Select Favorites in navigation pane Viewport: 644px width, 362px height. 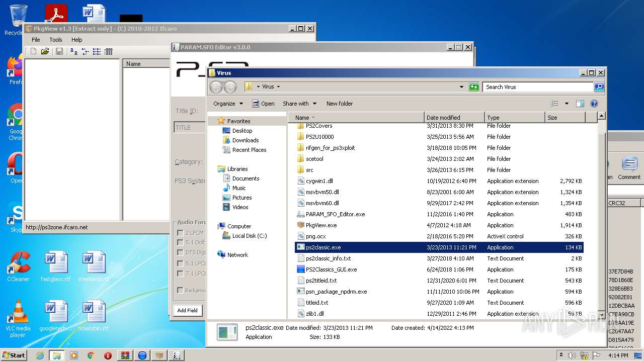click(238, 121)
